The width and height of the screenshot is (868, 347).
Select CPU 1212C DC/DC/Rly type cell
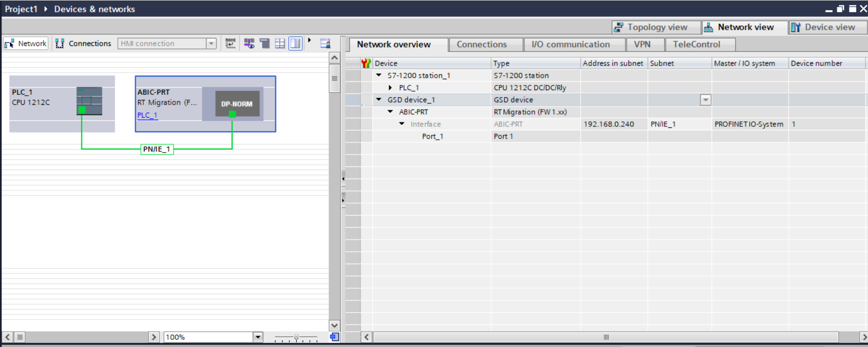[x=536, y=88]
